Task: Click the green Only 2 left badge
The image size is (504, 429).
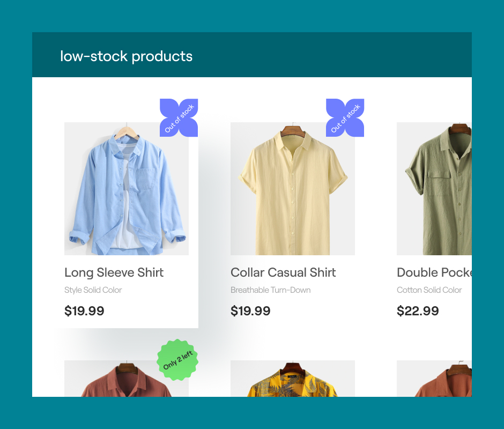Action: (x=177, y=360)
